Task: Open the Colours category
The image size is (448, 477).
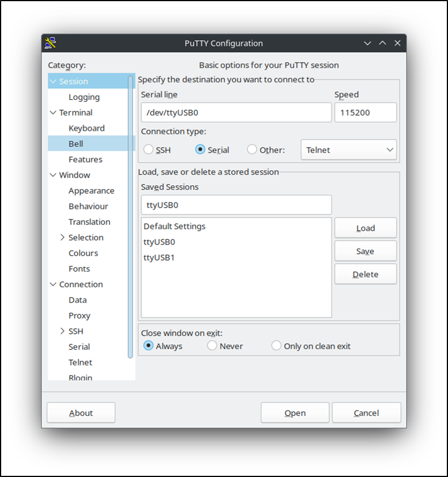Action: pyautogui.click(x=83, y=253)
